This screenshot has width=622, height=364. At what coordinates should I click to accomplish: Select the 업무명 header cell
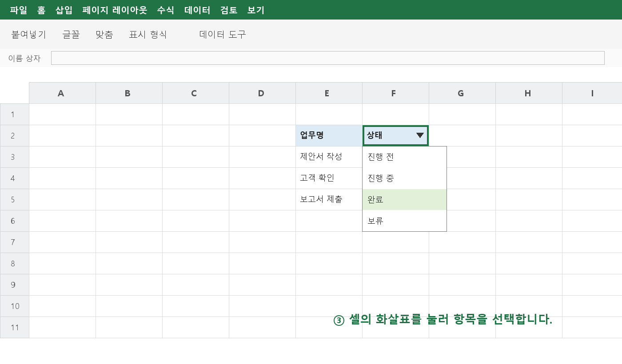(x=329, y=136)
